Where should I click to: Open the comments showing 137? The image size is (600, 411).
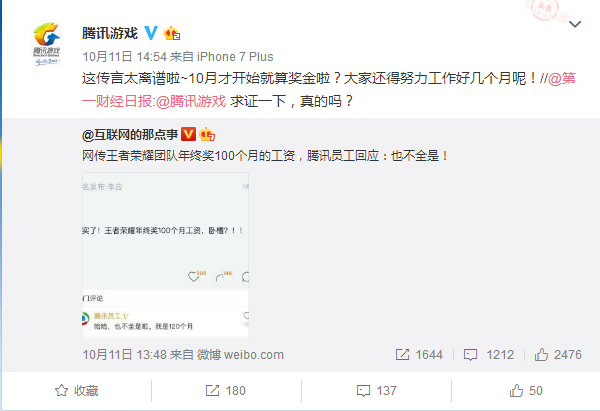377,391
